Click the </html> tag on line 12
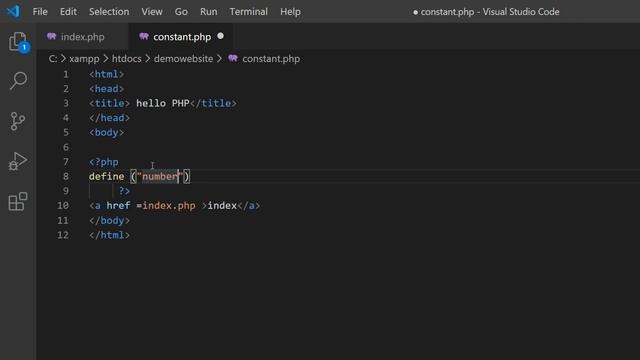Image resolution: width=640 pixels, height=360 pixels. [109, 235]
